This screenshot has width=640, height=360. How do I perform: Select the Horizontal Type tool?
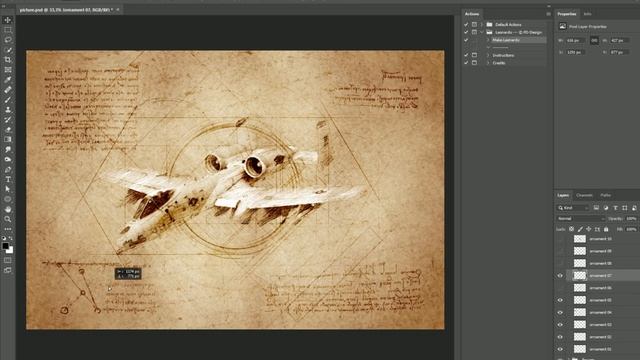(x=7, y=179)
